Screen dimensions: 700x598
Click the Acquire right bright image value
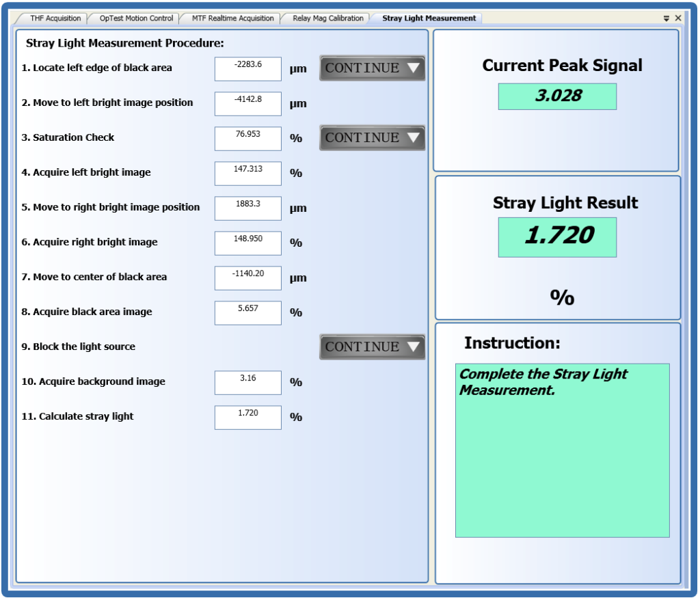[x=247, y=242]
